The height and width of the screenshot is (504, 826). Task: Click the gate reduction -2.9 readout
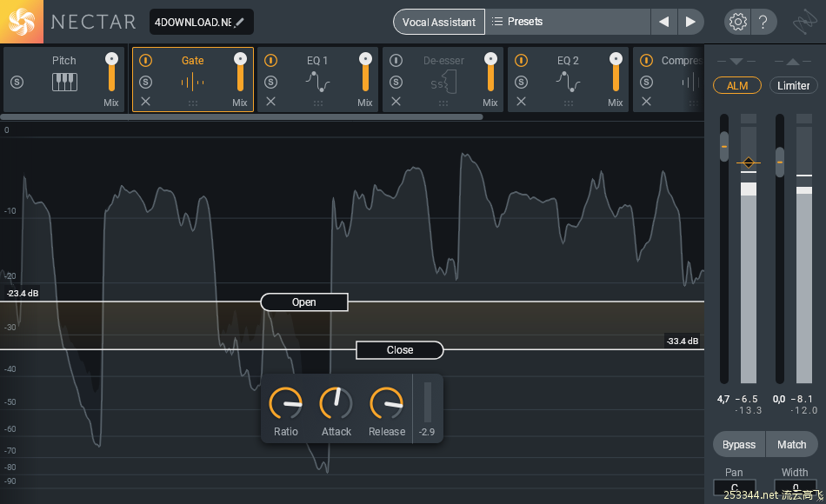click(x=427, y=432)
